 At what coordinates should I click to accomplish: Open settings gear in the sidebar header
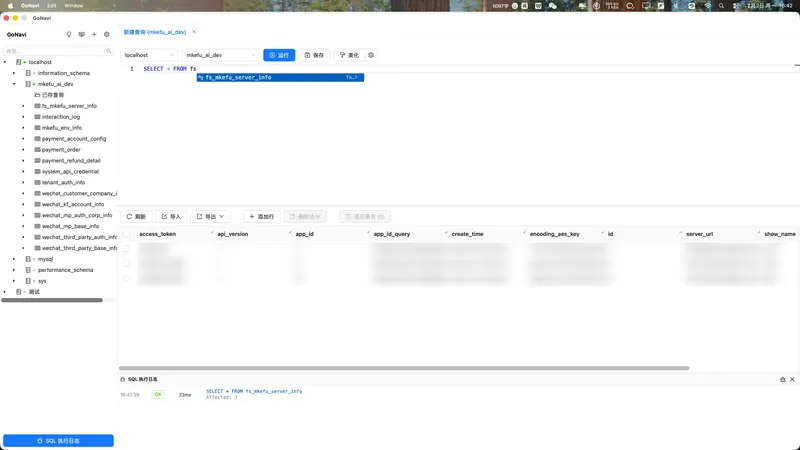107,34
